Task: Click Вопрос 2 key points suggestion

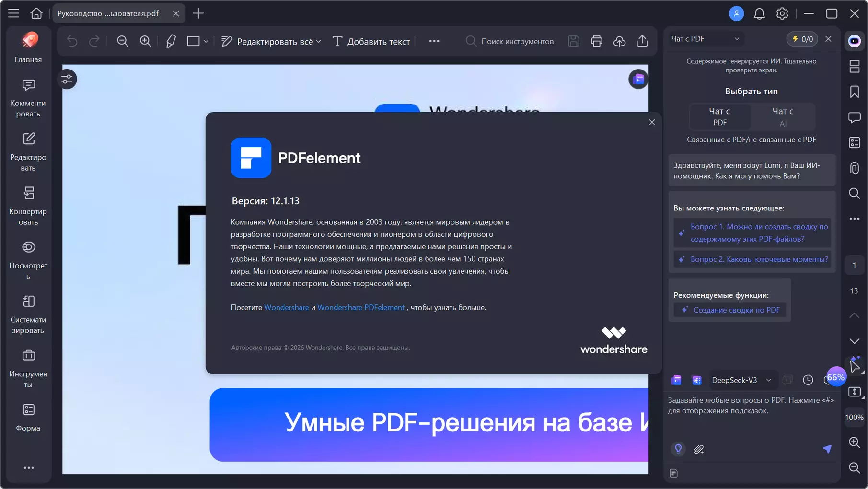Action: 752,259
